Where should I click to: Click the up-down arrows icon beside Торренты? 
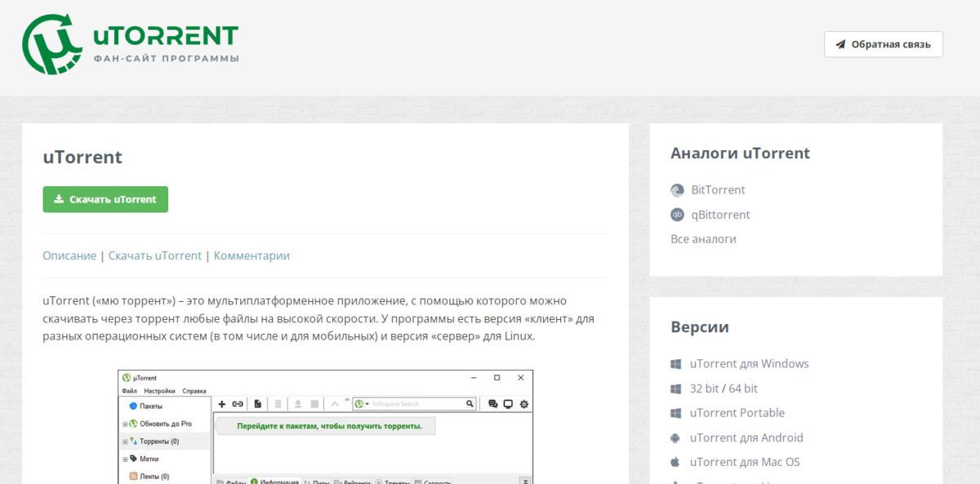pos(133,441)
